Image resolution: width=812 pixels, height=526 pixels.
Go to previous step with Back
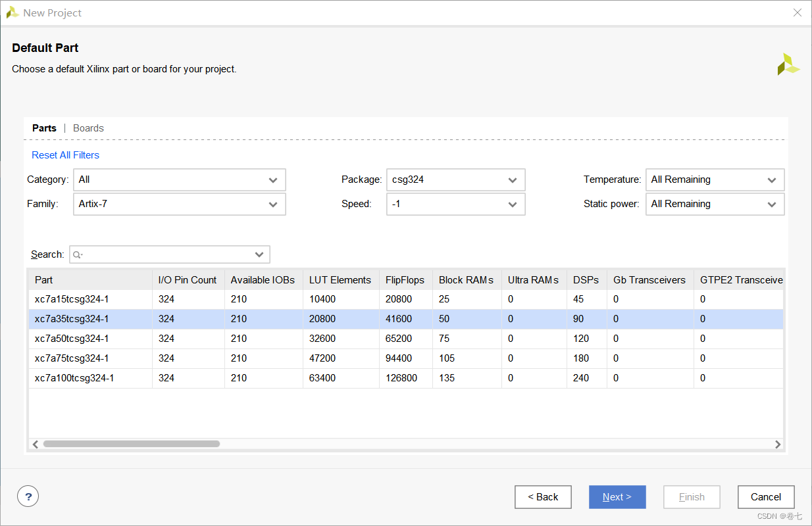543,497
